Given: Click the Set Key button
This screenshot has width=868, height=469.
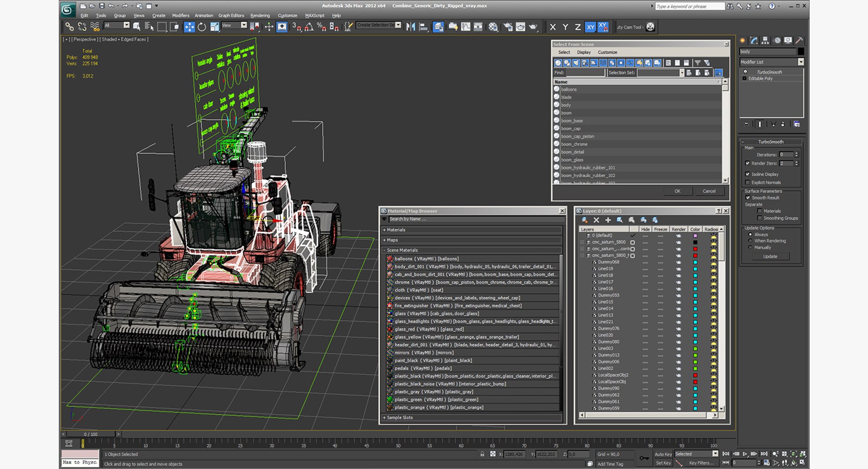Looking at the screenshot, I should pos(663,463).
